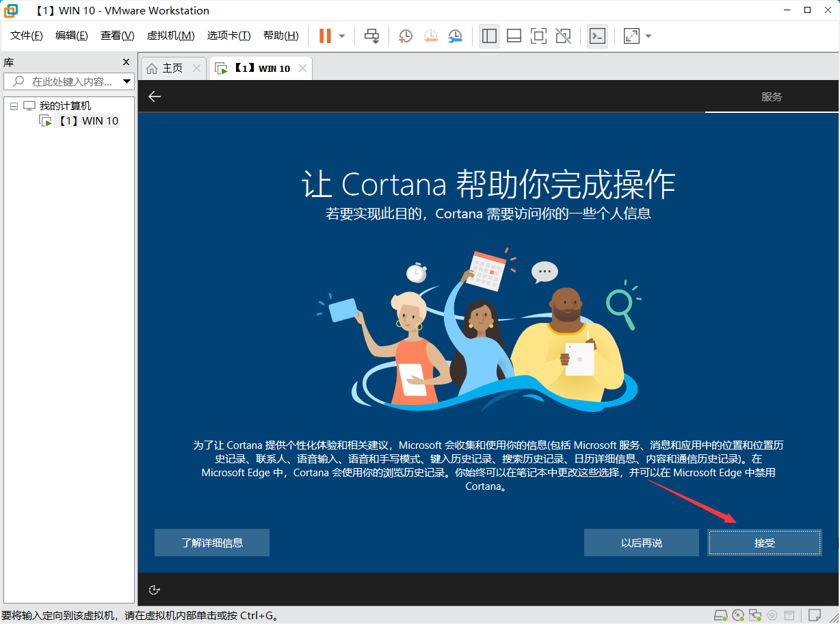
Task: Click the network adapter status icon
Action: [755, 615]
